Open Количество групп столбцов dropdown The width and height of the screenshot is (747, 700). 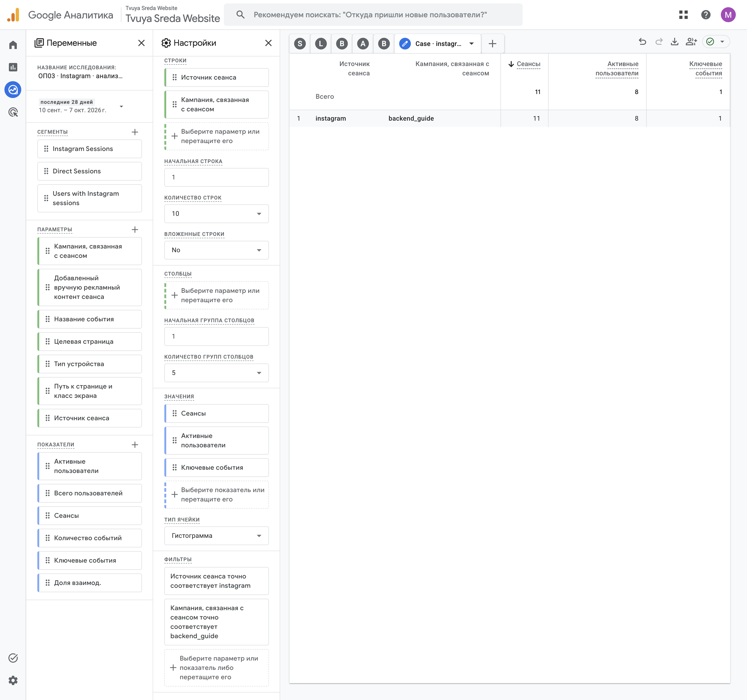[x=216, y=373]
